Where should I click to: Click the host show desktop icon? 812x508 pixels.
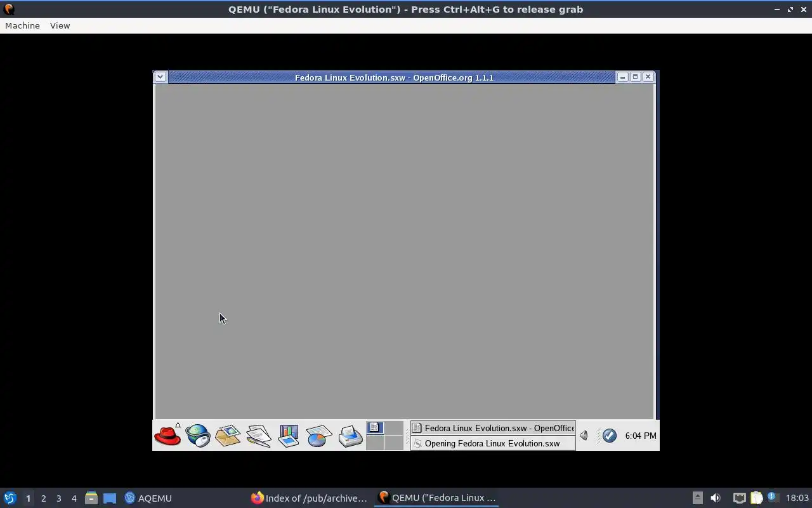click(x=110, y=498)
